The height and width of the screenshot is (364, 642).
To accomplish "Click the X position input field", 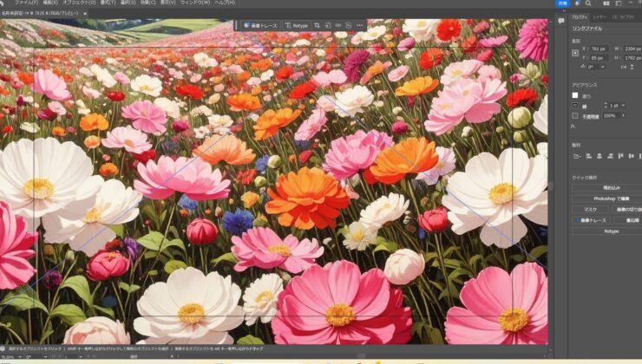I will click(599, 49).
